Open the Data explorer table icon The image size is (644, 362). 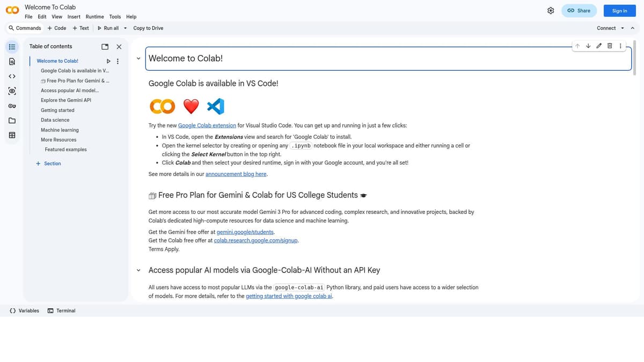pyautogui.click(x=12, y=135)
